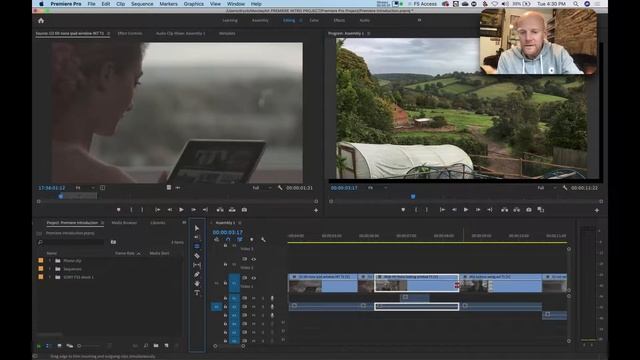Switch to Effect Controls tab
This screenshot has width=640, height=360.
pos(130,33)
